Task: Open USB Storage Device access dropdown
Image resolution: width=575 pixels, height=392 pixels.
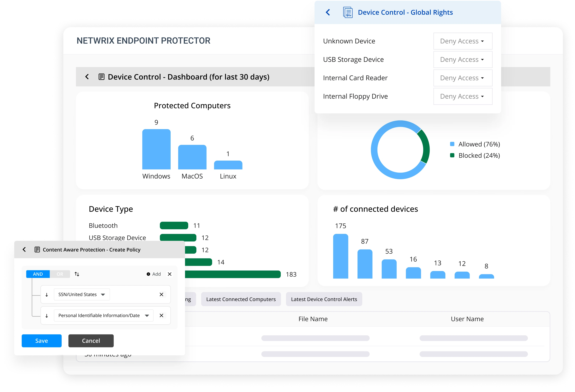Action: click(463, 59)
